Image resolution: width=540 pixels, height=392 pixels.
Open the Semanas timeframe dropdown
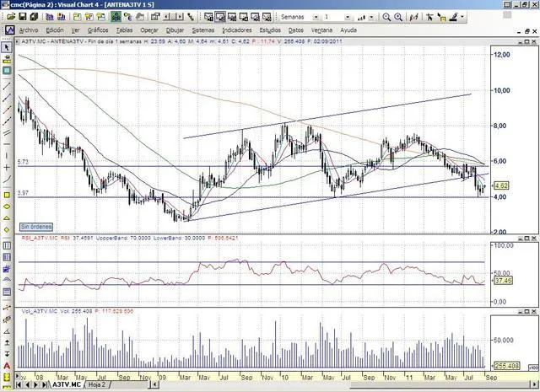[315, 16]
